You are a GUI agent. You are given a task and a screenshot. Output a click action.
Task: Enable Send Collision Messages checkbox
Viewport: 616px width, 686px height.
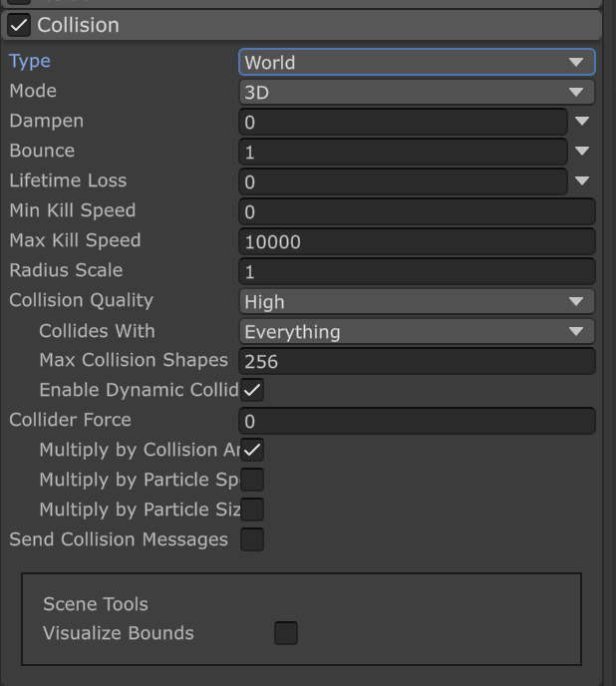point(252,539)
